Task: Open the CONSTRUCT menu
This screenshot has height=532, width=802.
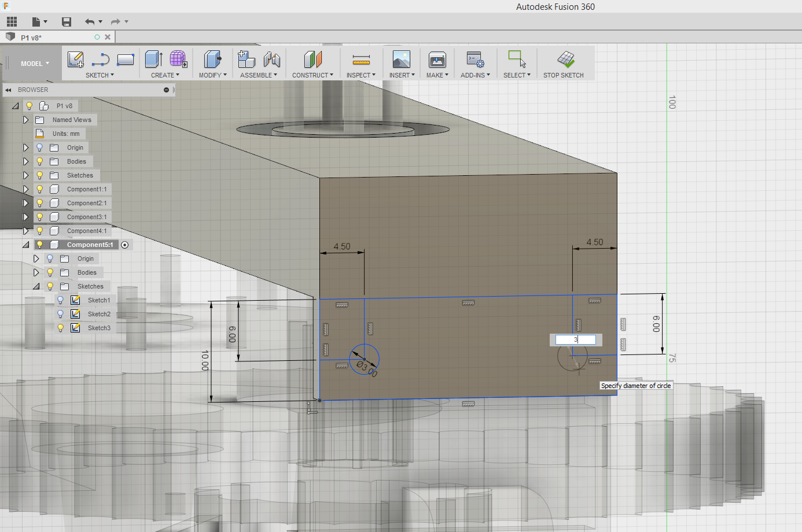Action: coord(312,75)
